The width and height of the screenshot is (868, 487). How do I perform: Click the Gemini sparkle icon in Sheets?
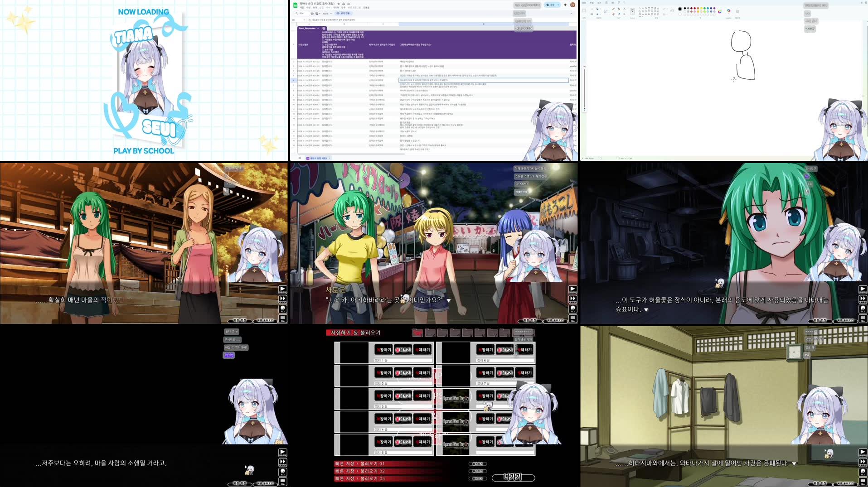(x=565, y=5)
